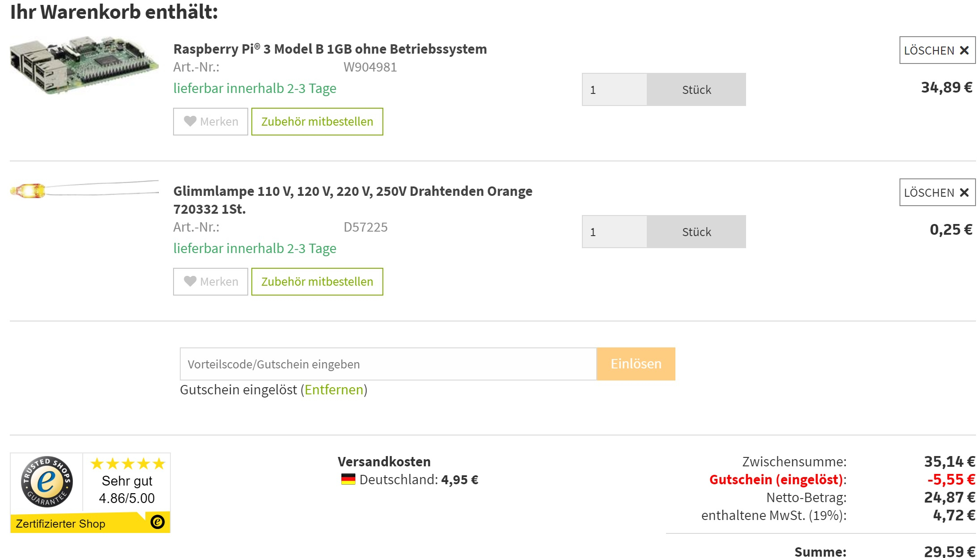
Task: Click the orange Einlösen button
Action: tap(636, 364)
